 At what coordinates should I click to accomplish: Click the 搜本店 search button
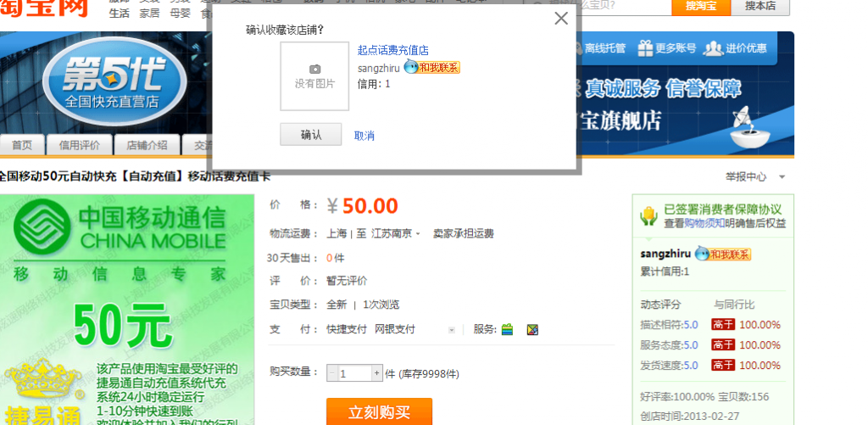tap(760, 7)
